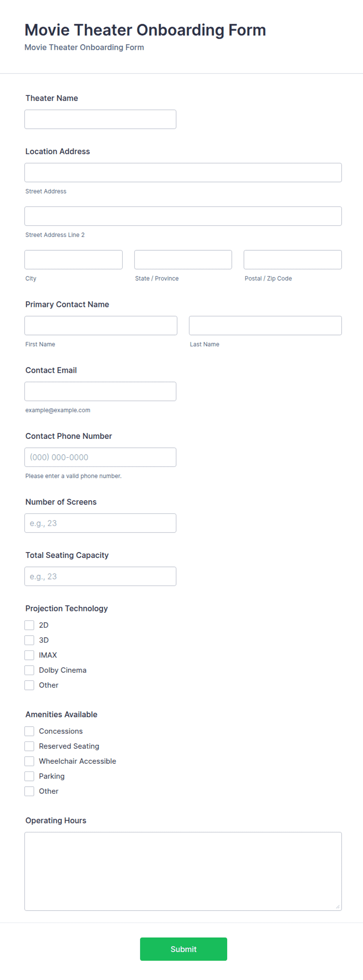Select the Last Name input
The height and width of the screenshot is (980, 363).
(x=265, y=326)
